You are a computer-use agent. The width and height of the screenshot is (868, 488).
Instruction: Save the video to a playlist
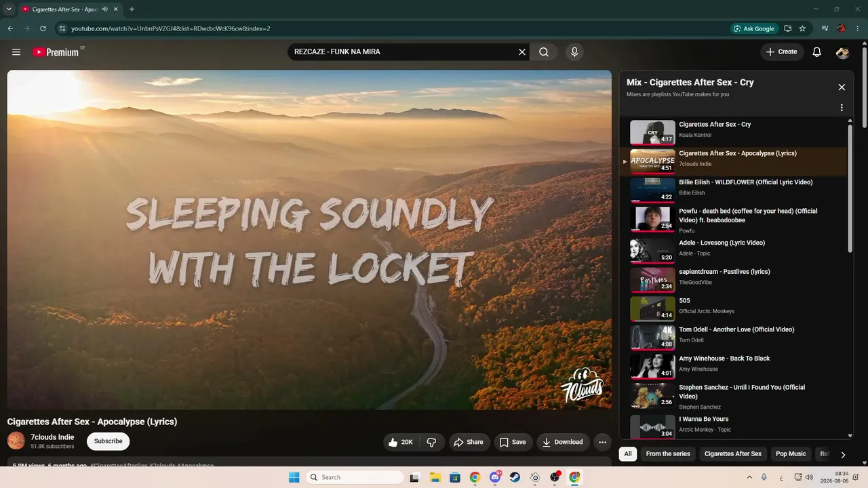point(513,442)
